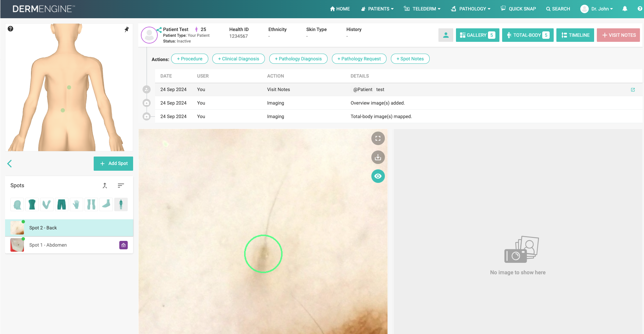
Task: Open the Pathology menu
Action: coord(471,9)
